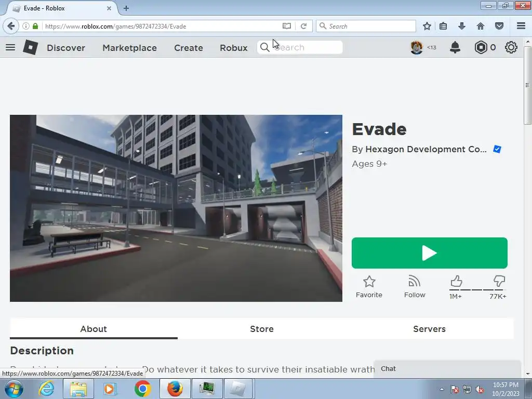Click the vertical page scrollbar thumb
The width and height of the screenshot is (532, 399).
pos(527,85)
